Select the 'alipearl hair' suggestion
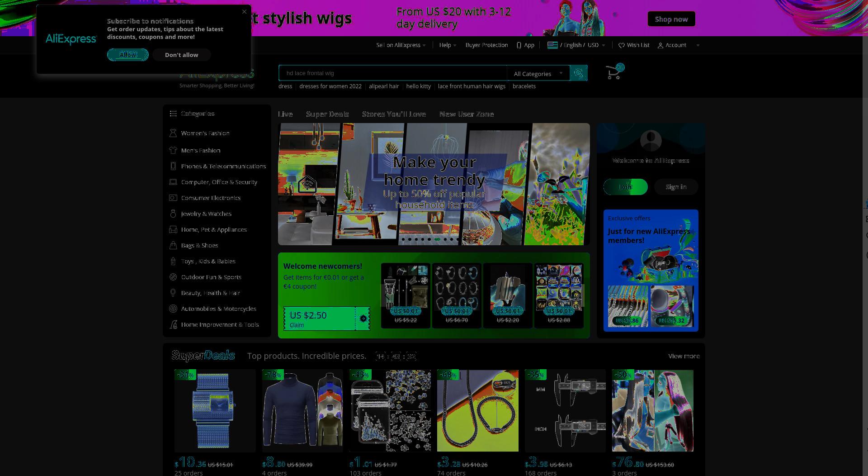The width and height of the screenshot is (868, 476). point(384,86)
